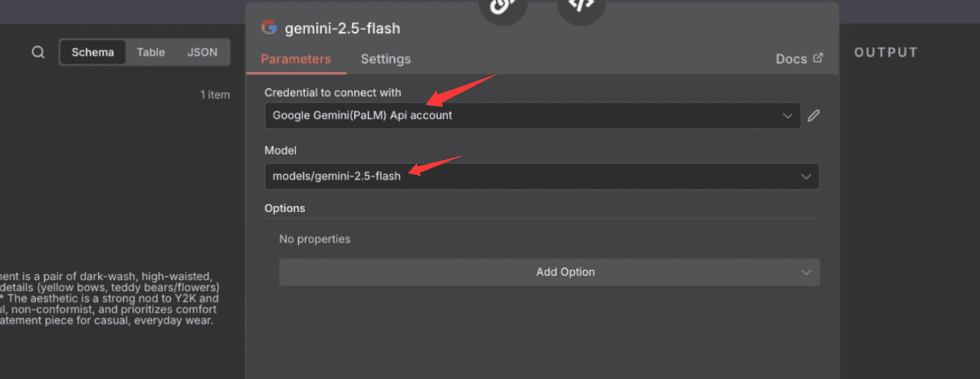Open the Parameters tab
Viewport: 980px width, 379px height.
pos(295,59)
